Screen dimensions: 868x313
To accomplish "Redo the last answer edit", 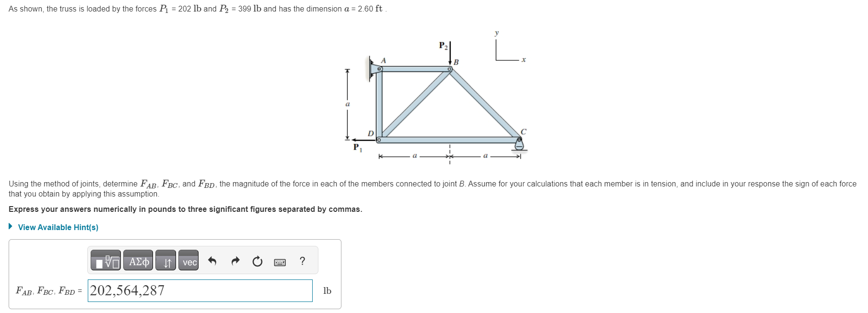I will click(x=235, y=262).
